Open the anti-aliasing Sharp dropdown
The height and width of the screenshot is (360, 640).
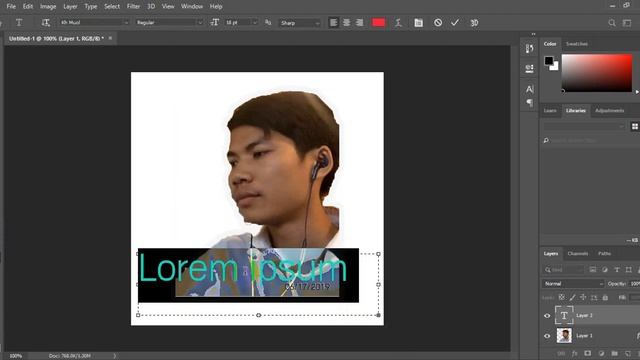click(300, 23)
